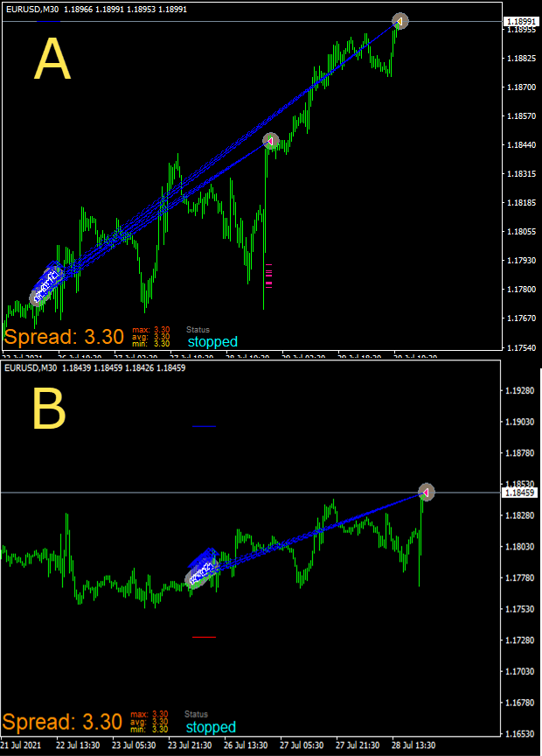
Task: Click the '21 Jul 2021' time axis label
Action: [x=21, y=745]
